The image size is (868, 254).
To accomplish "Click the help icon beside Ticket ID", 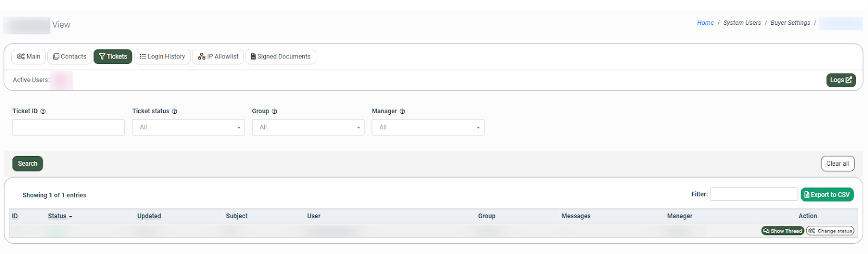I will tap(43, 112).
